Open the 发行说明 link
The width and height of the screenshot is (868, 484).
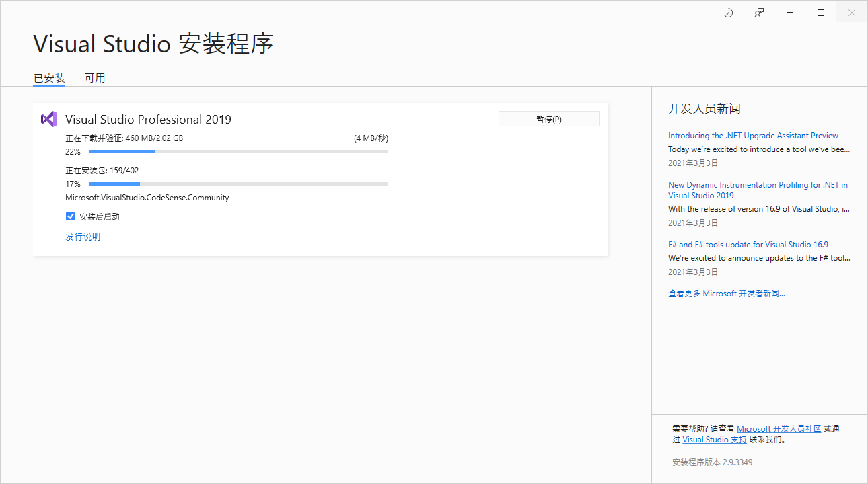[x=83, y=237]
